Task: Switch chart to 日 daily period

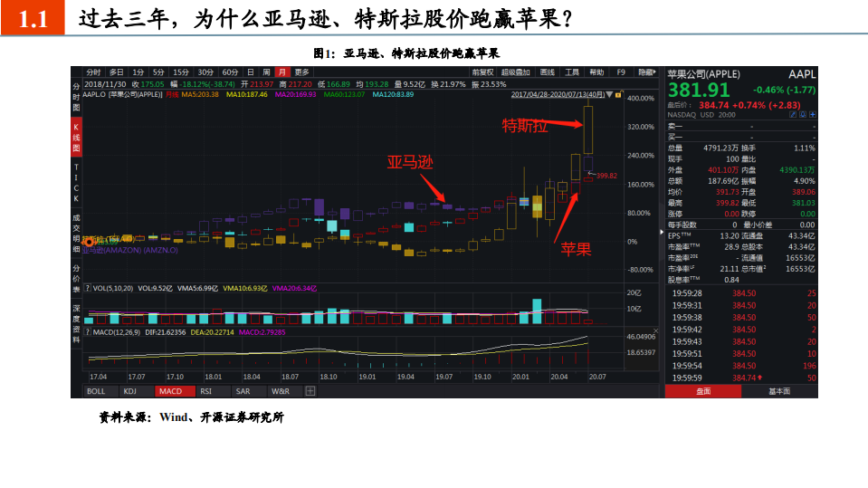Action: pyautogui.click(x=250, y=72)
